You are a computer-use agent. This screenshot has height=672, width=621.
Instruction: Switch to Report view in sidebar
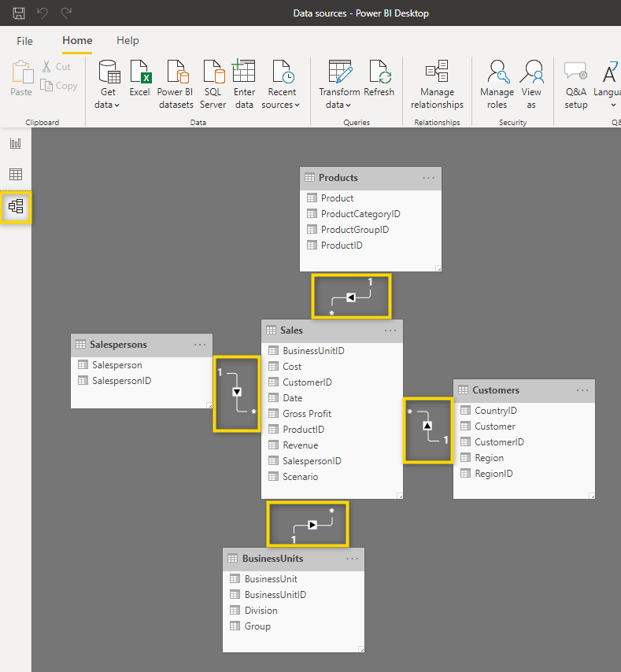16,143
